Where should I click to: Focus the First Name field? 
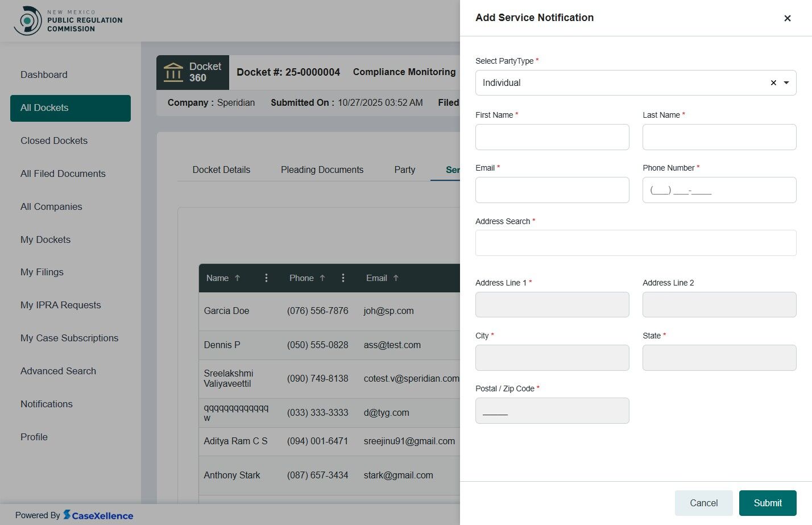point(552,137)
